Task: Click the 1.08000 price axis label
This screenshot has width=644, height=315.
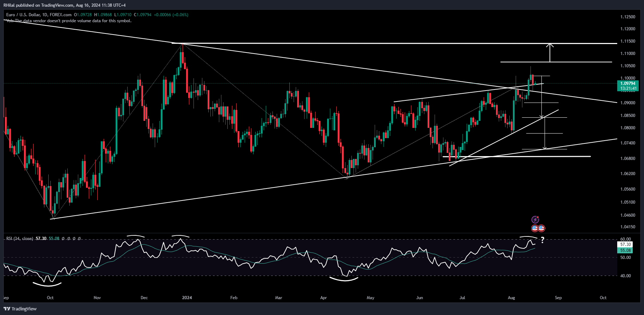Action: [x=628, y=128]
